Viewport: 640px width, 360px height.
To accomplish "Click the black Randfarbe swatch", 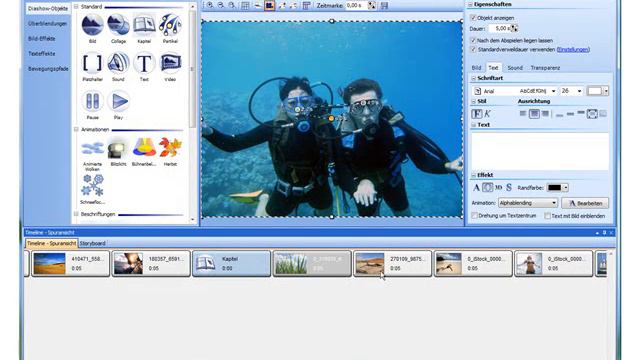I will [554, 188].
